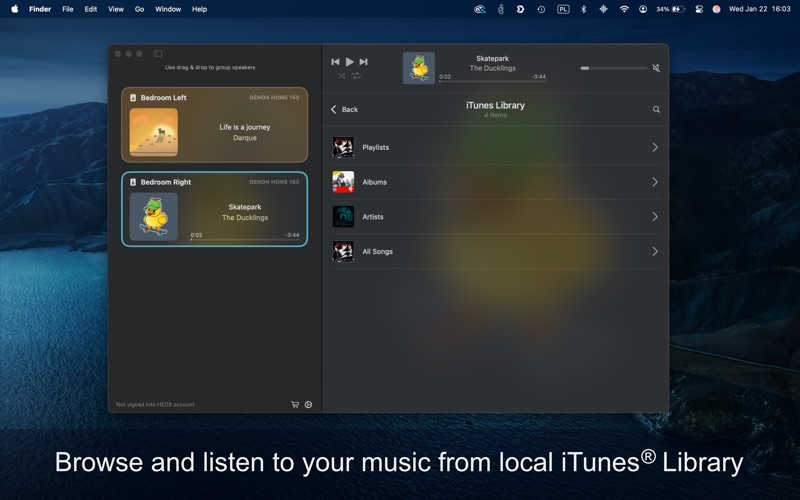
Task: Click the Bedroom Right duck album art
Action: tap(154, 216)
